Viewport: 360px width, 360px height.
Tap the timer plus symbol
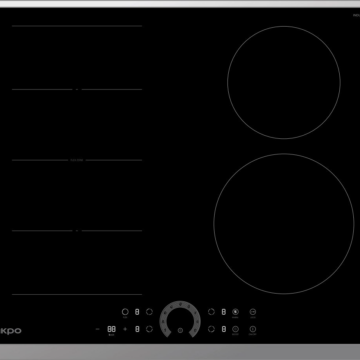click(x=125, y=329)
